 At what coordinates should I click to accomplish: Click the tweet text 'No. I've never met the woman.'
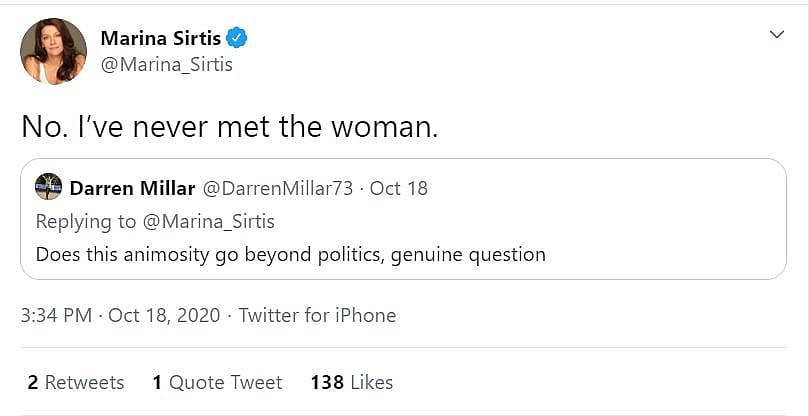click(230, 129)
